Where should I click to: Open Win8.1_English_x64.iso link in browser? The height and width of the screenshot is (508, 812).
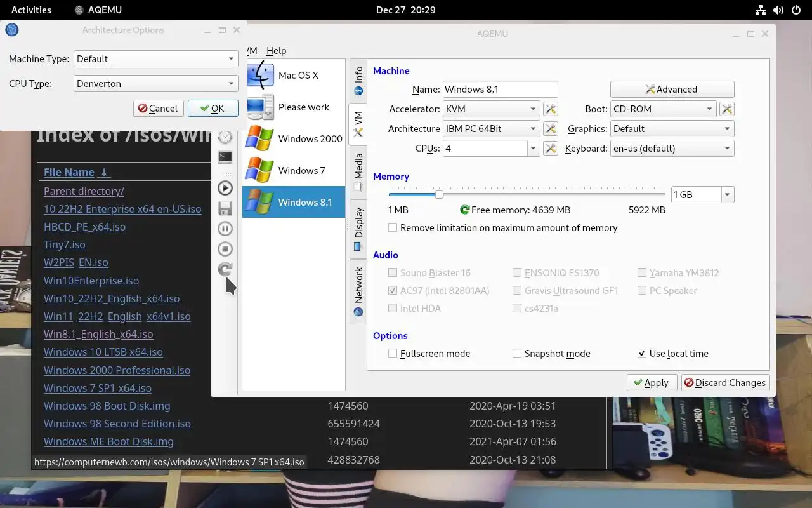click(98, 334)
